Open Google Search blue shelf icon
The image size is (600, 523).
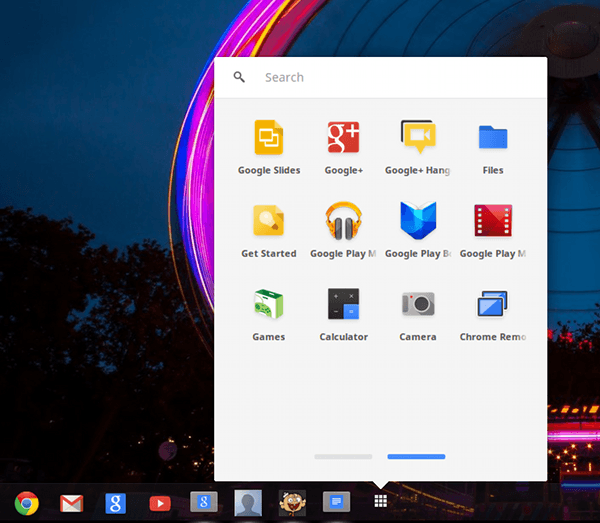coord(115,503)
